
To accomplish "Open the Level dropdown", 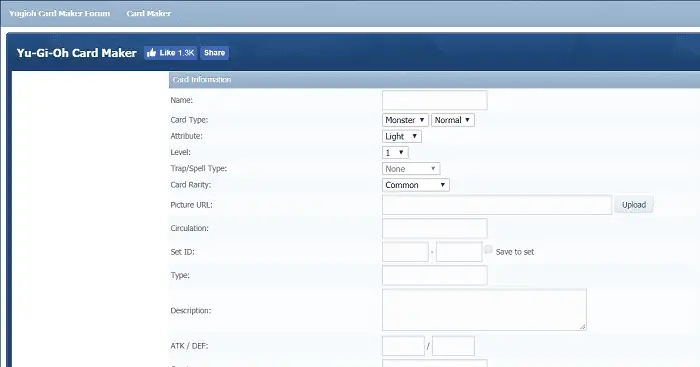I will coord(395,153).
